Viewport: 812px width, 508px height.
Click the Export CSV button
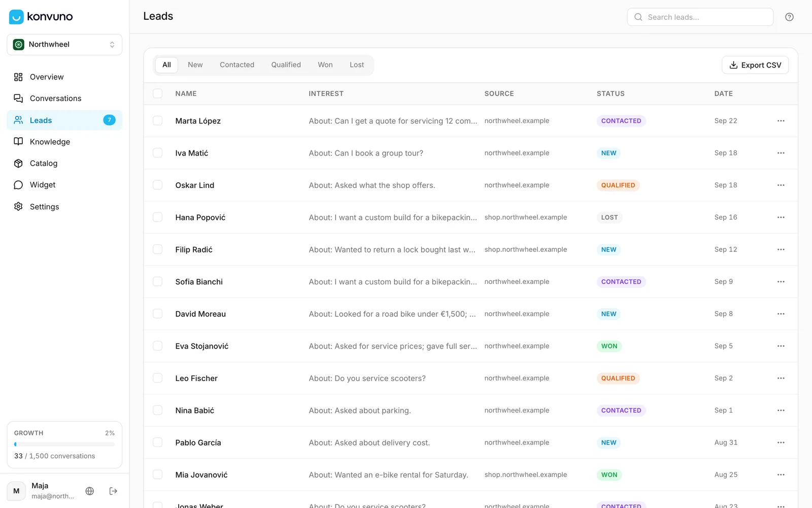(755, 65)
